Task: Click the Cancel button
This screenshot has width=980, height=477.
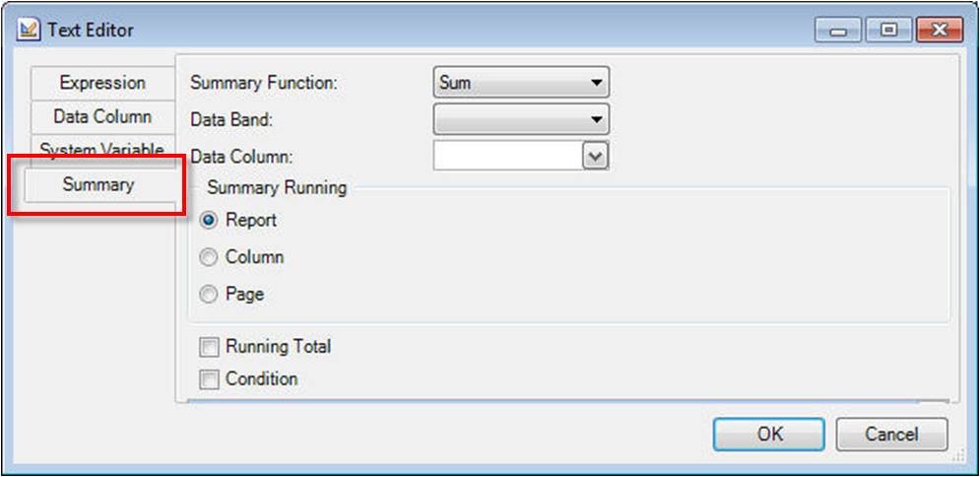Action: [891, 434]
